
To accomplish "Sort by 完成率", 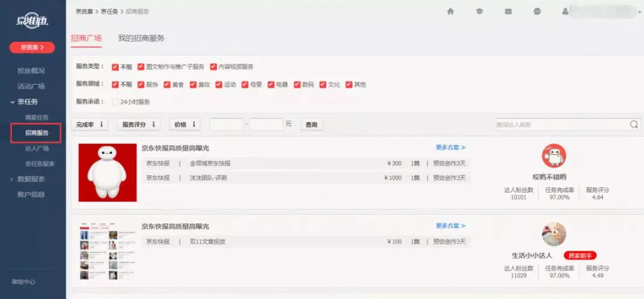I will (x=89, y=124).
